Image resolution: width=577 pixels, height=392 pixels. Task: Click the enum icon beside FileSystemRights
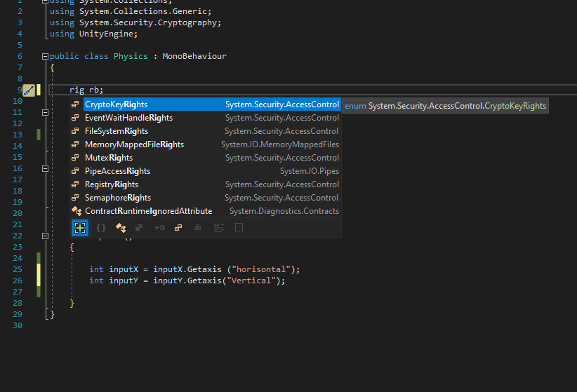point(75,131)
